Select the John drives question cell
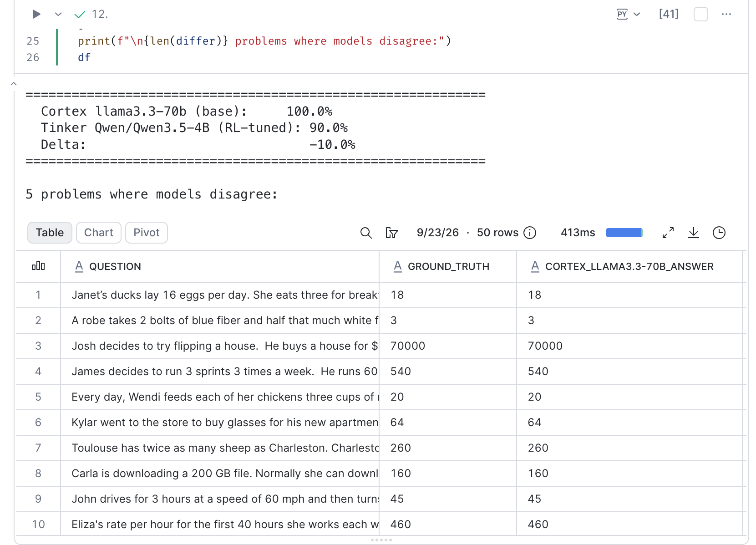Image resolution: width=756 pixels, height=545 pixels. 220,499
